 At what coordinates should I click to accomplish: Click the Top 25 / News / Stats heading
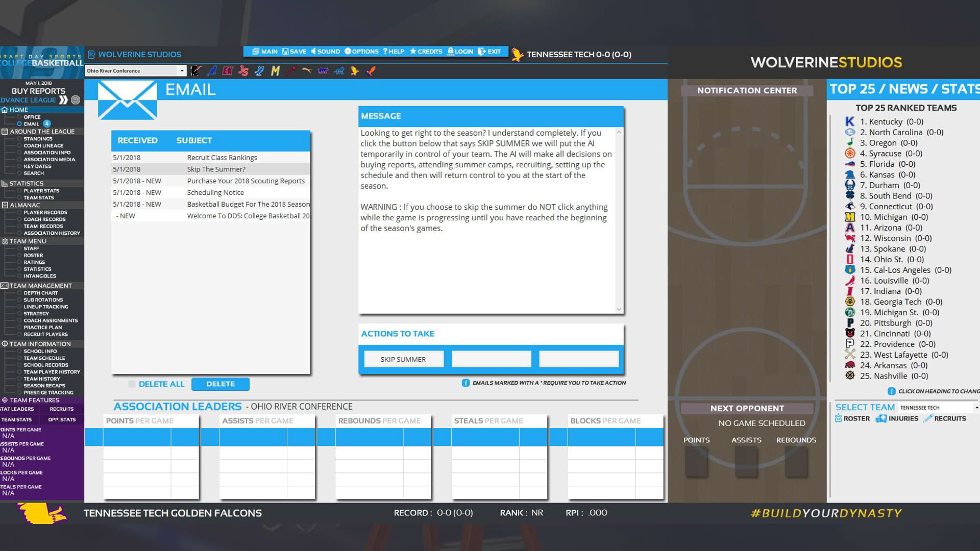[x=904, y=89]
